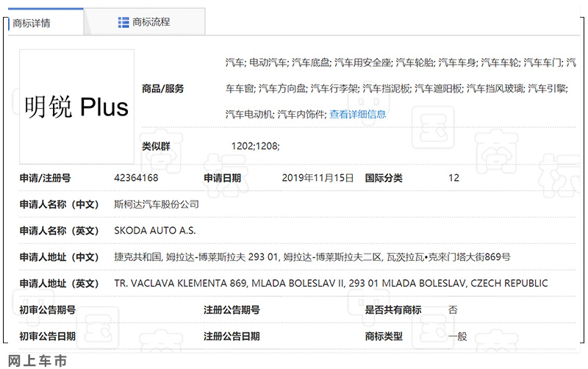The height and width of the screenshot is (369, 588).
Task: Select the registration number 42364168
Action: [x=136, y=178]
